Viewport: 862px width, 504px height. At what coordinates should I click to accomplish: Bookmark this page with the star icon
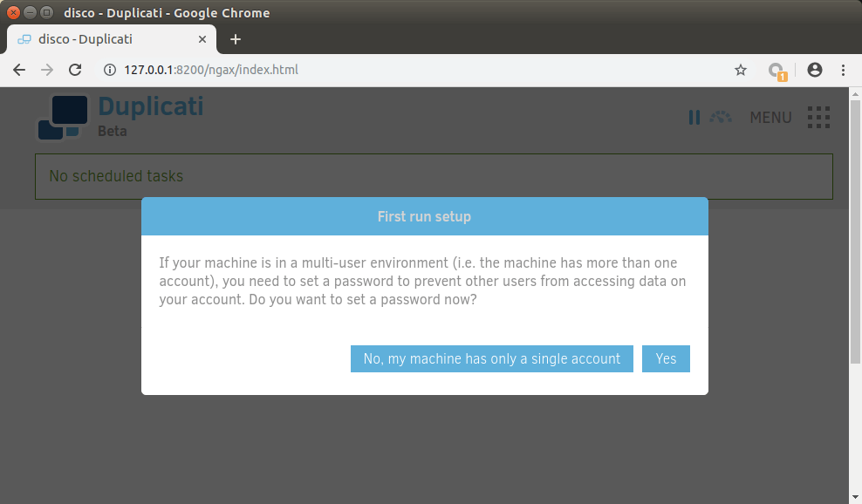coord(741,70)
